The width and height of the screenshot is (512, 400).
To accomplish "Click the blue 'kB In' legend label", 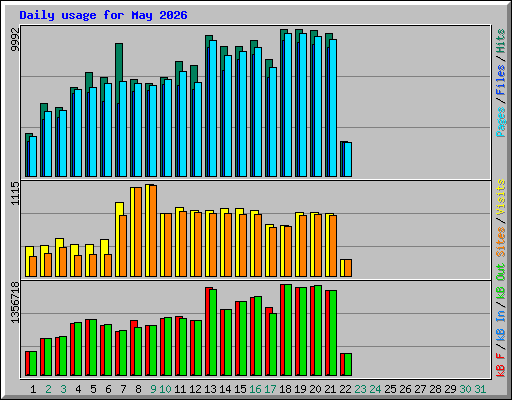I will pos(501,325).
